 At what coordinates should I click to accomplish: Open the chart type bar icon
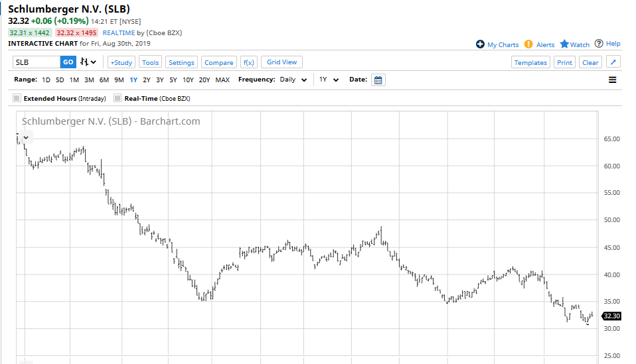[x=88, y=62]
